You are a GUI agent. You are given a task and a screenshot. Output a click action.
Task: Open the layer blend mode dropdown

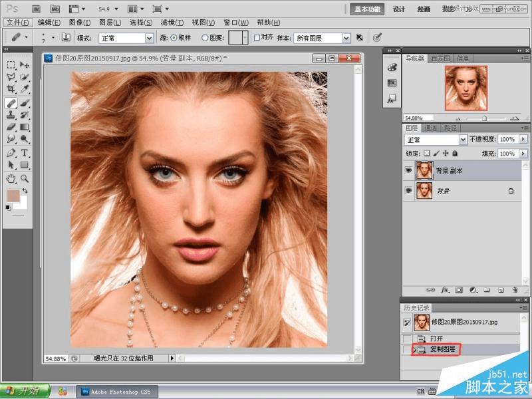pyautogui.click(x=436, y=140)
